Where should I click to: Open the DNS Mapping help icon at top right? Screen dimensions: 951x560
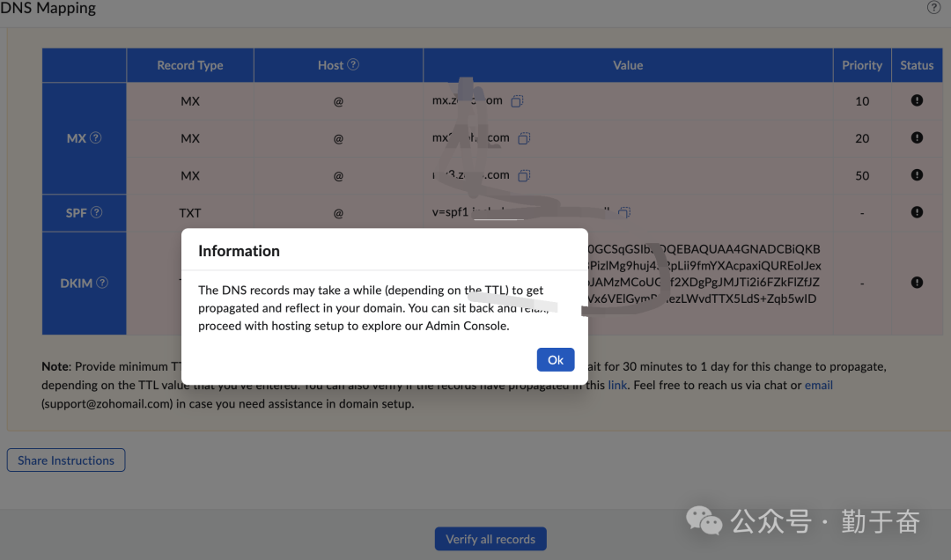point(934,7)
